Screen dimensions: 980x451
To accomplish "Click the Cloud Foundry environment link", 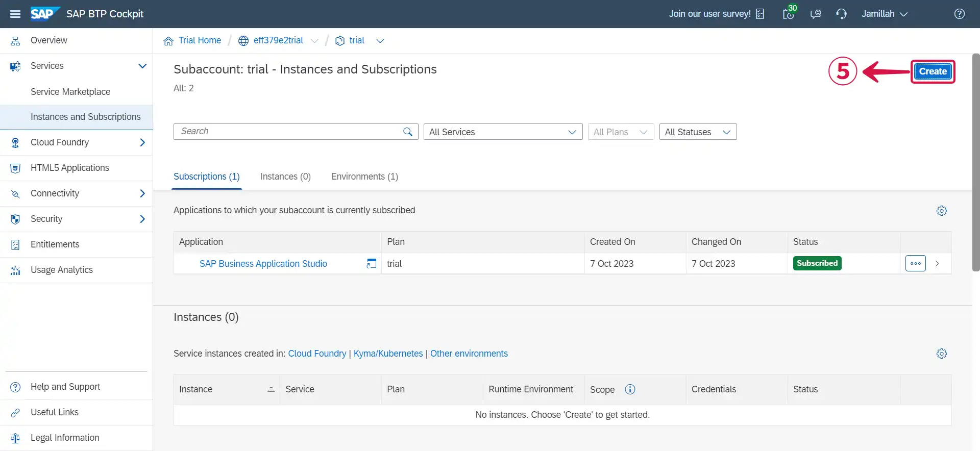I will pos(317,354).
